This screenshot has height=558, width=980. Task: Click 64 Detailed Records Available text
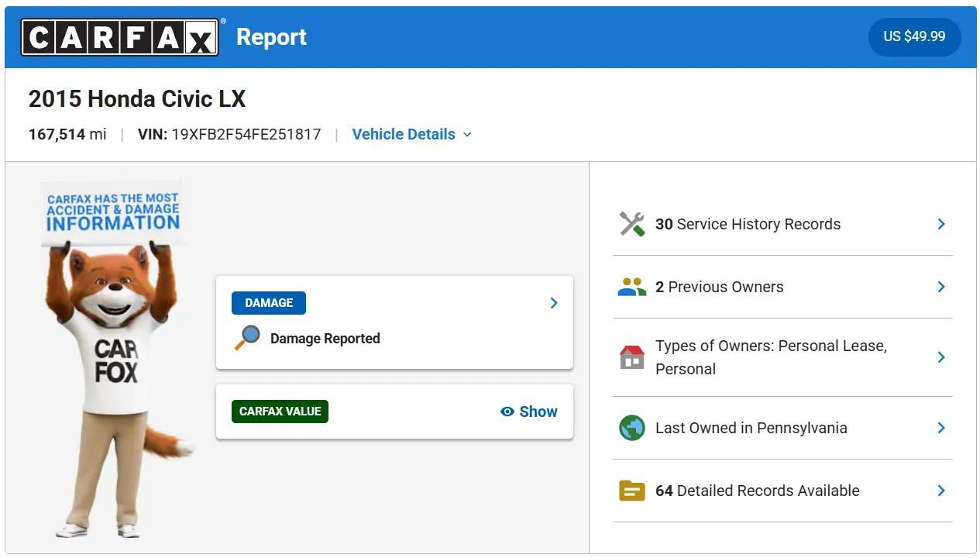(x=758, y=491)
